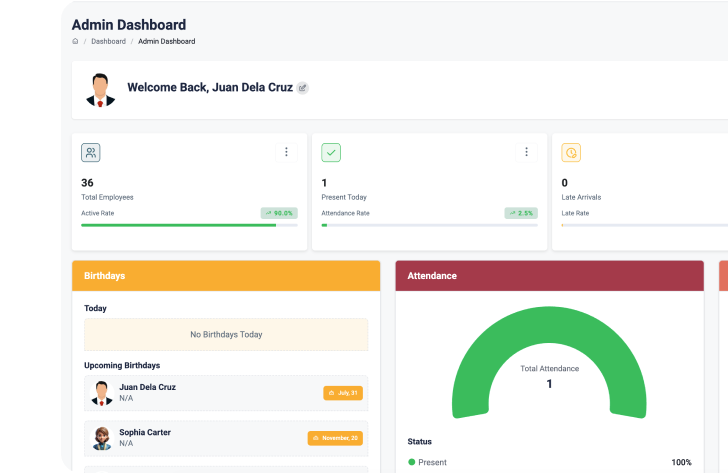Click the Active Rate progress bar

tap(188, 225)
